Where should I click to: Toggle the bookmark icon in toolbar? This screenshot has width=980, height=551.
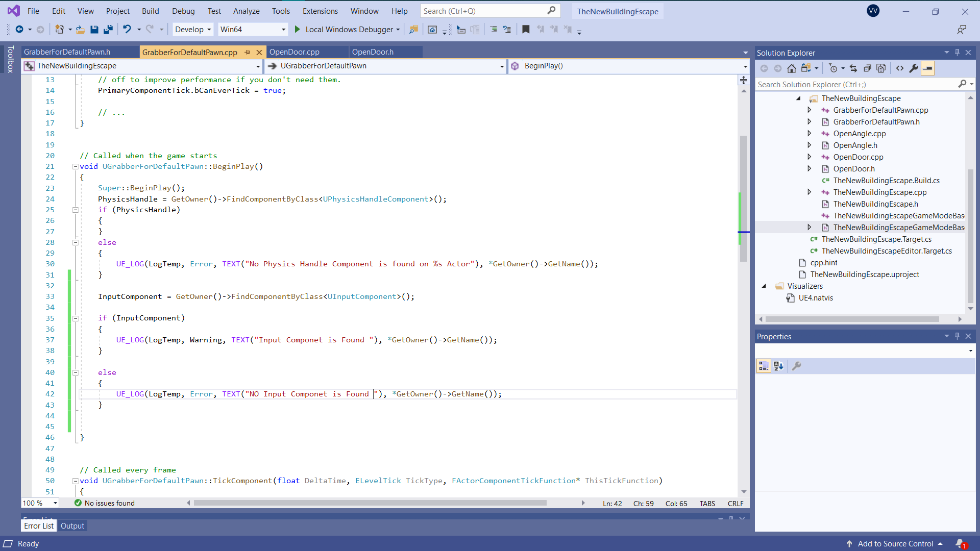pos(526,30)
